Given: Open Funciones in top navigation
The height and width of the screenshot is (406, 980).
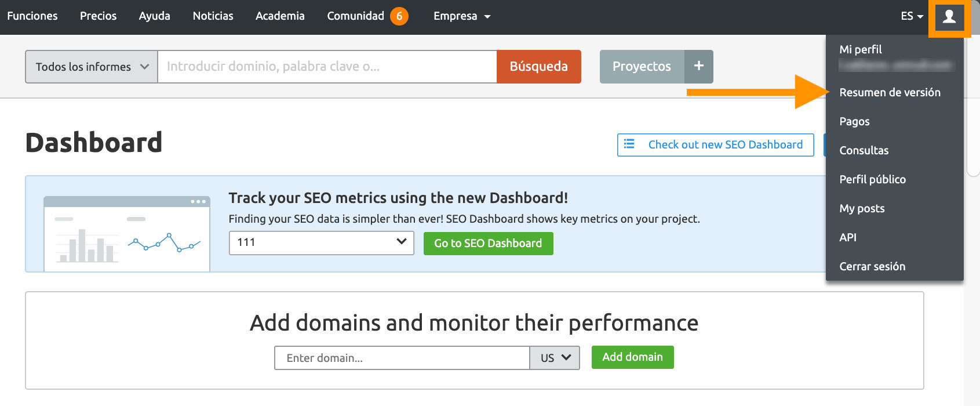Looking at the screenshot, I should pyautogui.click(x=32, y=16).
